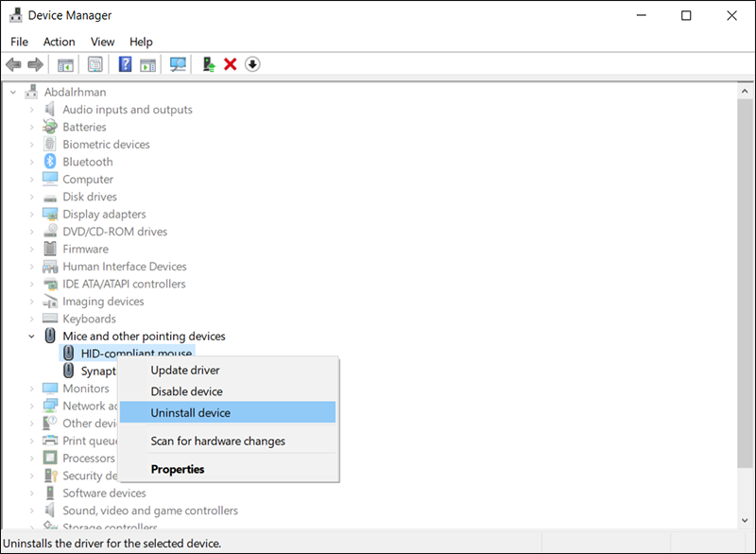Open the File menu
Image resolution: width=756 pixels, height=554 pixels.
[19, 42]
